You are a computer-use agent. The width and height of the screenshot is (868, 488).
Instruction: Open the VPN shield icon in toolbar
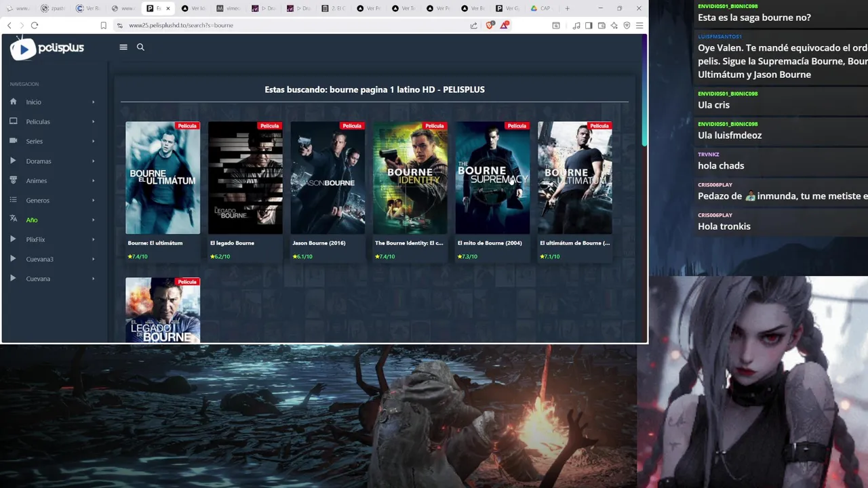[627, 25]
